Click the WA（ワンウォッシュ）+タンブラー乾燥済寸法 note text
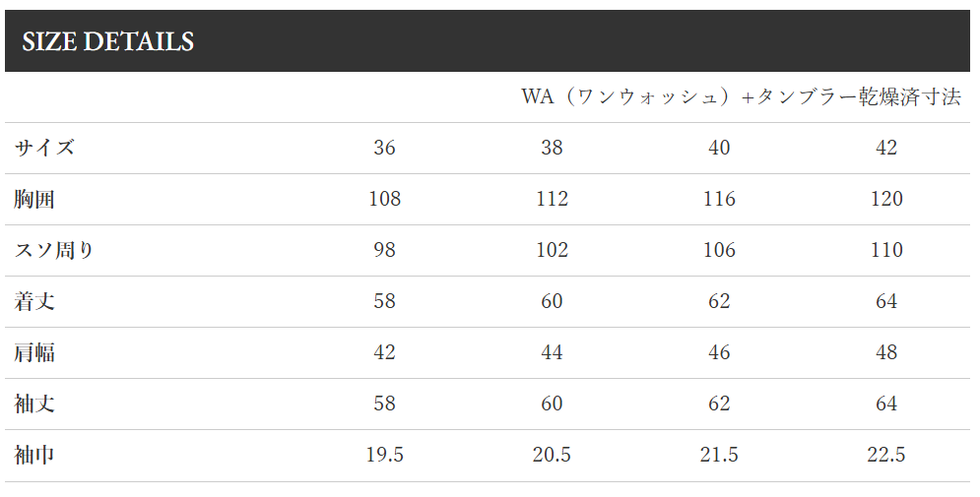This screenshot has height=497, width=980. 741,97
